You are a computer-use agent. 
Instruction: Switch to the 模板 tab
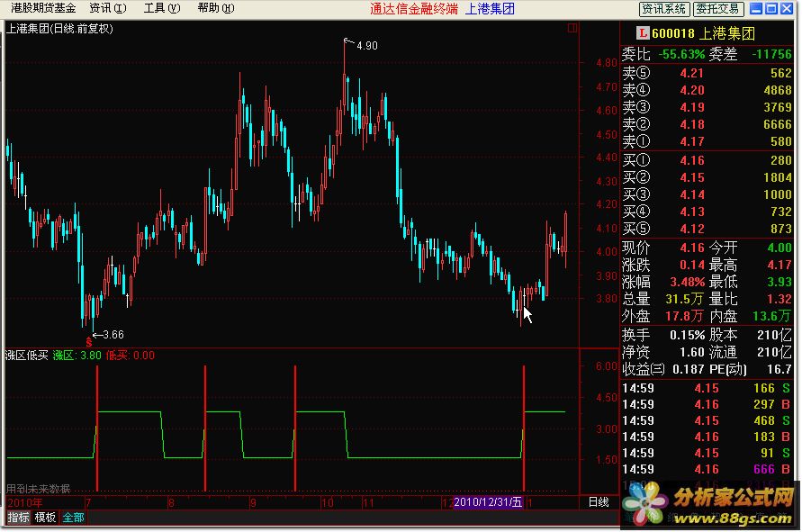click(x=45, y=518)
